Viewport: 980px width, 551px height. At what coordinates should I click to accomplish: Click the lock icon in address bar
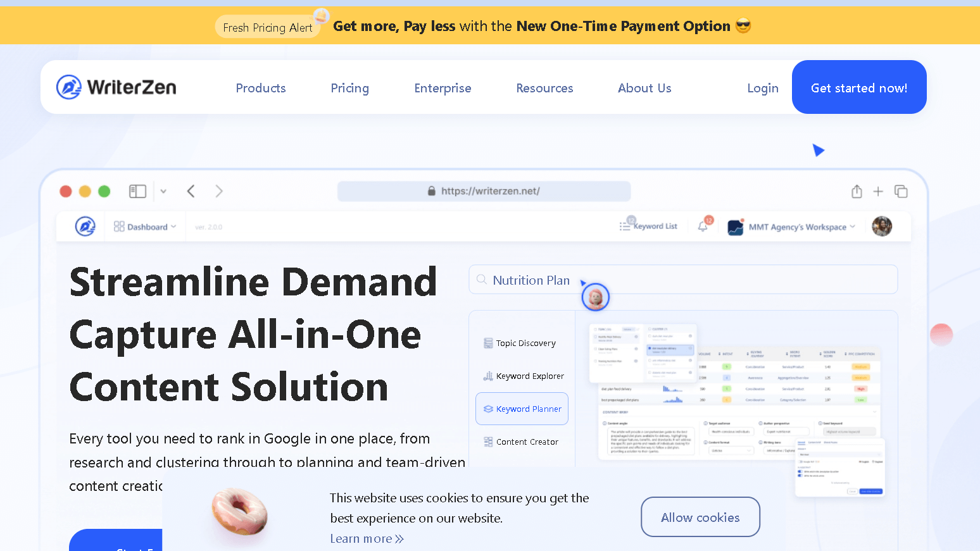(x=432, y=190)
